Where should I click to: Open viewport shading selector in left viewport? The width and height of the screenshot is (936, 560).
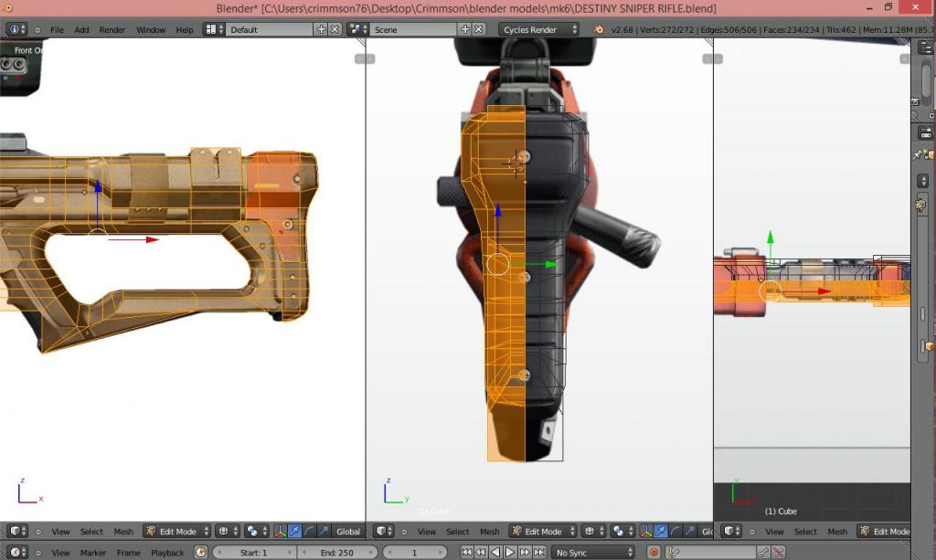click(x=229, y=531)
